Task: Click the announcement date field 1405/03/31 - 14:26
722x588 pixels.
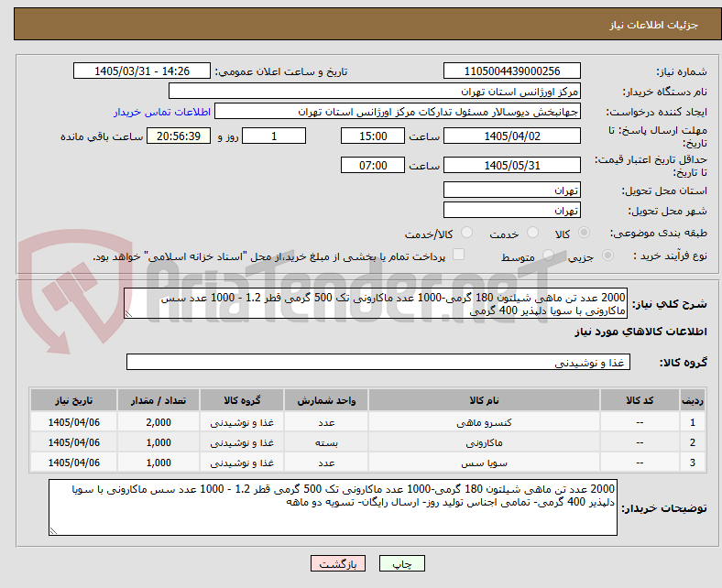Action: 142,71
